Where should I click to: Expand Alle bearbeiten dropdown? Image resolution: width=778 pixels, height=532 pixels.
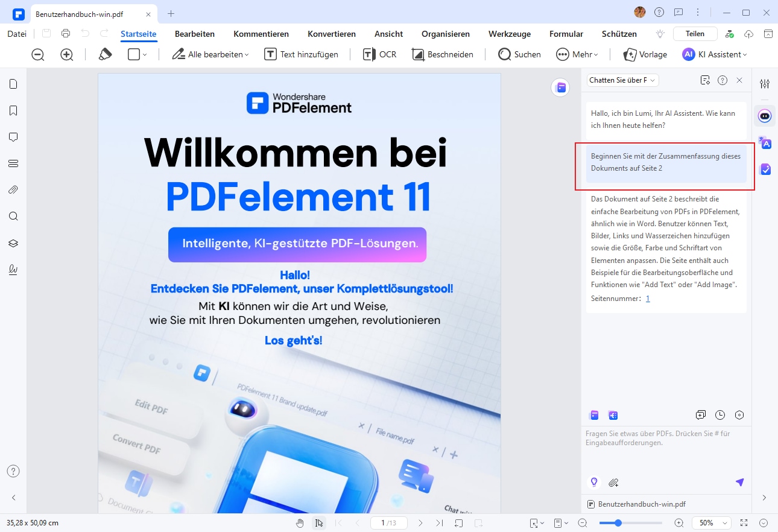pyautogui.click(x=247, y=55)
